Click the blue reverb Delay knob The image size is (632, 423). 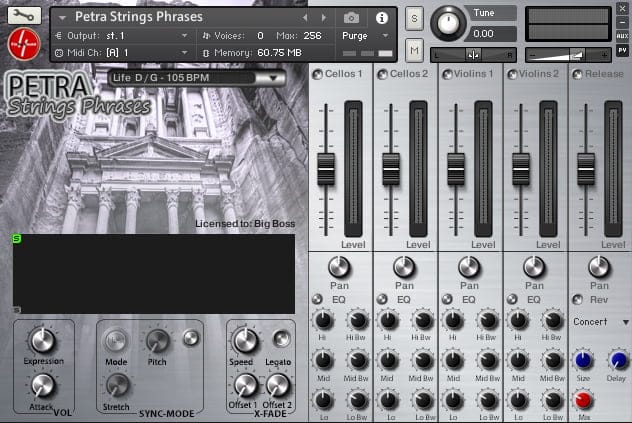618,360
